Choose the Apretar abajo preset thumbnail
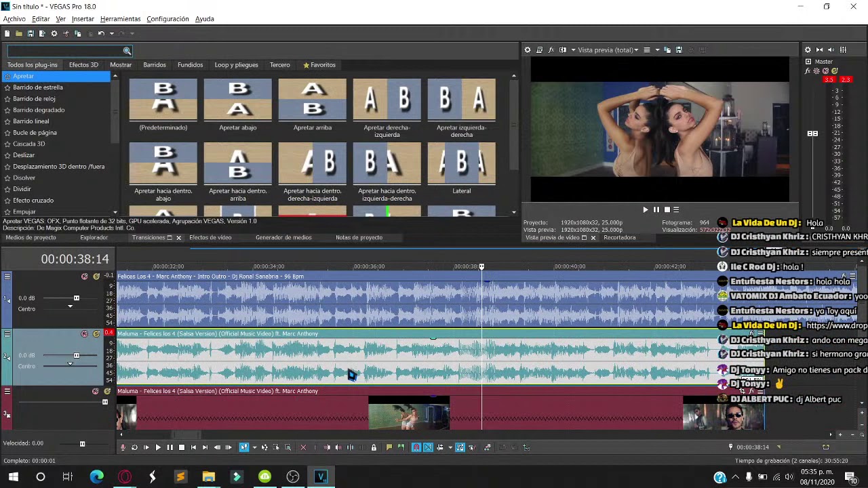Viewport: 868px width, 488px height. pyautogui.click(x=237, y=99)
